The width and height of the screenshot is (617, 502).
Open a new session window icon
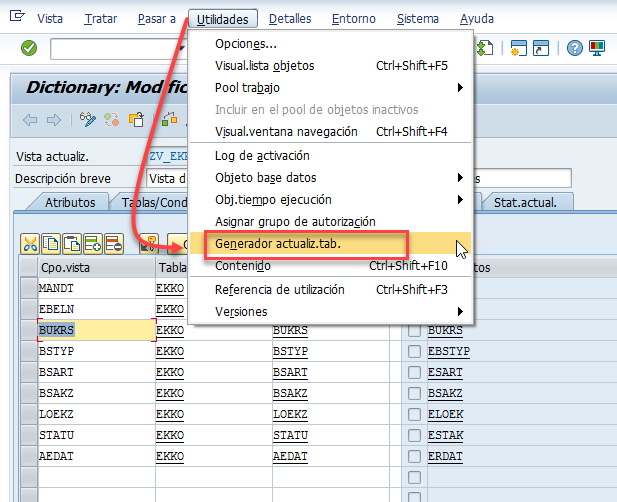(519, 48)
